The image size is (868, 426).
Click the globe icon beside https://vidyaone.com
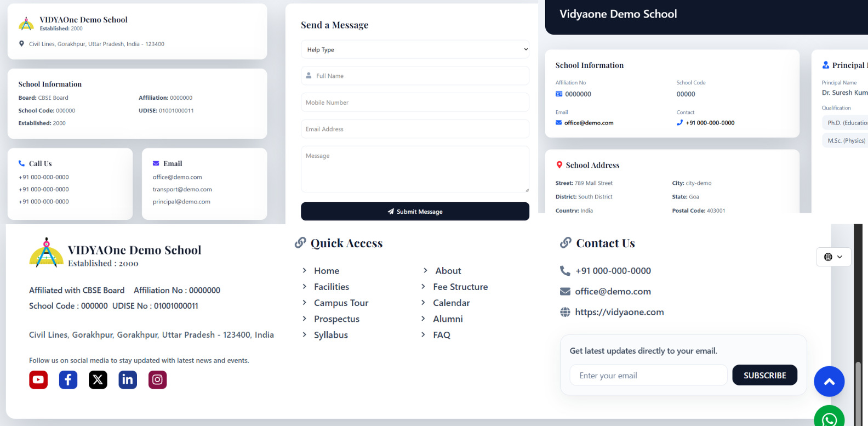point(565,312)
